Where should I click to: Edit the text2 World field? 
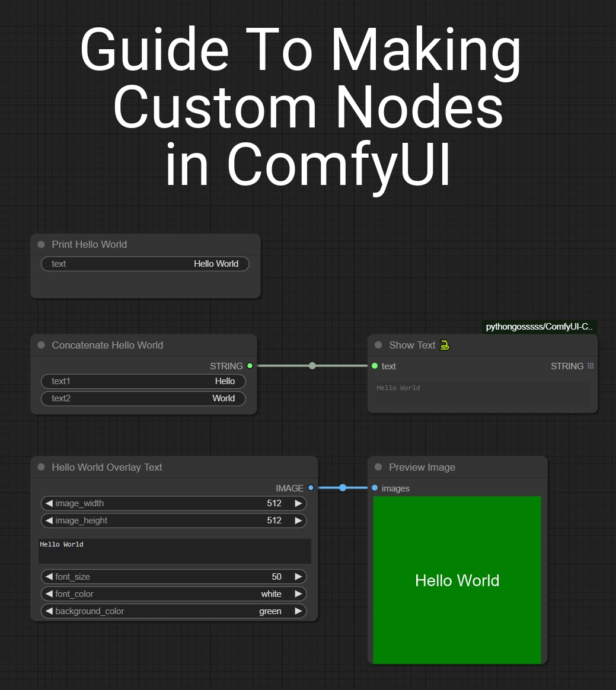click(x=143, y=398)
